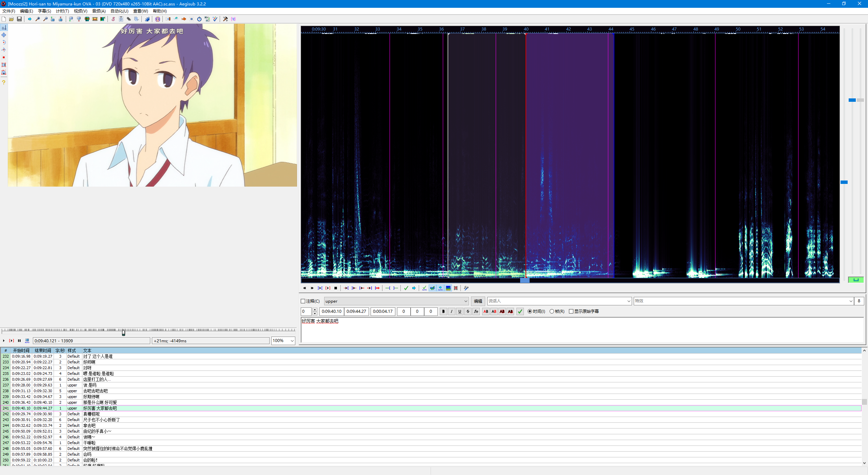
Task: Open the 自动化(U) menu
Action: point(119,11)
